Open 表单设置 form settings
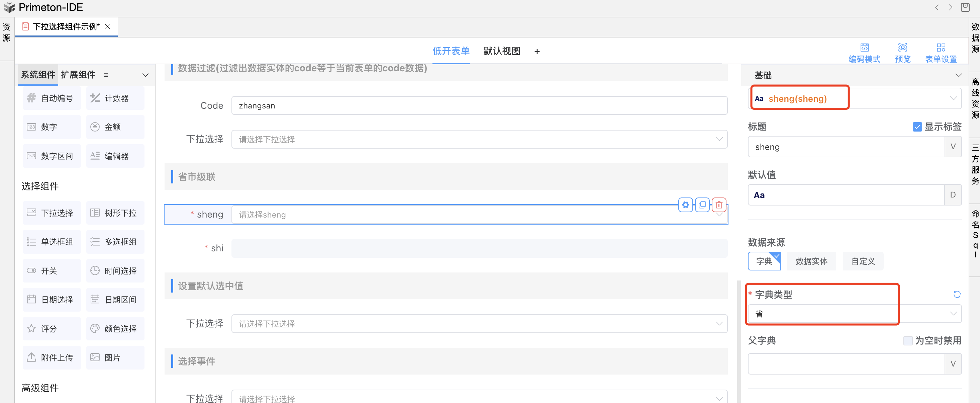 tap(941, 53)
